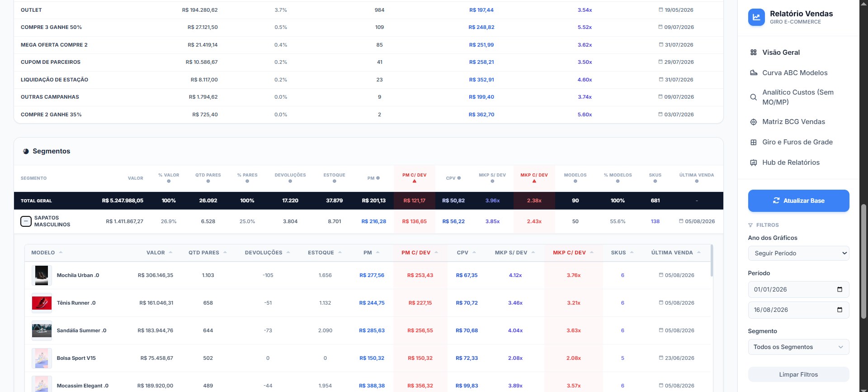
Task: Click the sort arrow next to models ESTOQUE
Action: (340, 253)
